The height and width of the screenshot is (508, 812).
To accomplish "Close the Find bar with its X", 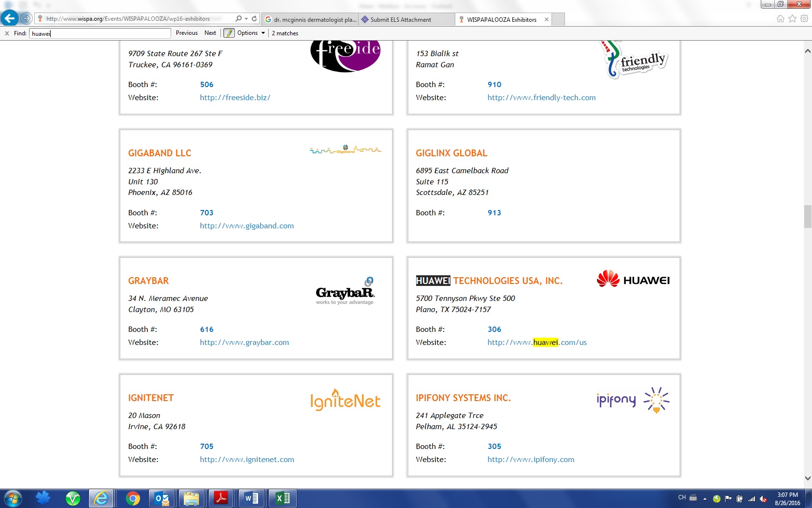I will click(x=7, y=33).
